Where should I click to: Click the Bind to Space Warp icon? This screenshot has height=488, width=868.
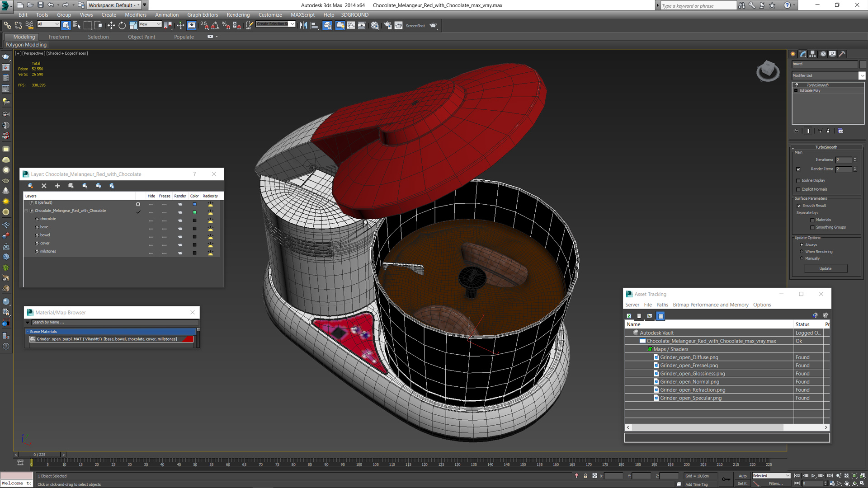coord(29,26)
